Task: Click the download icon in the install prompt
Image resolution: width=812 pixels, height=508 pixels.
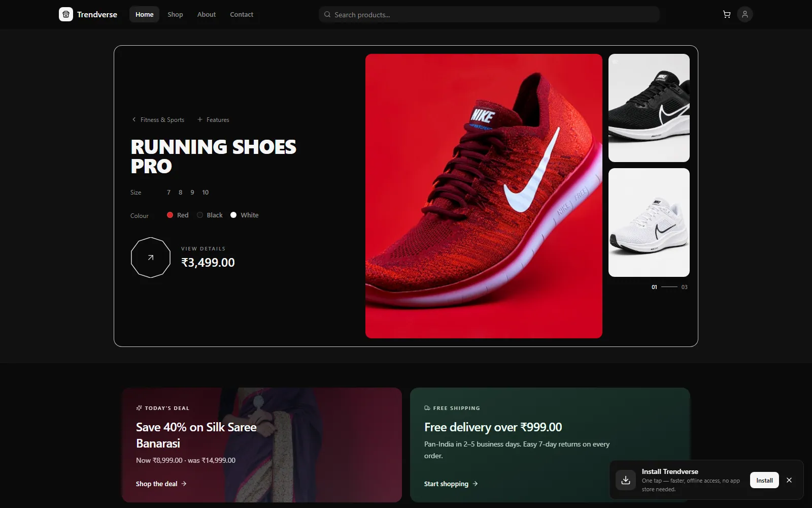Action: [626, 480]
